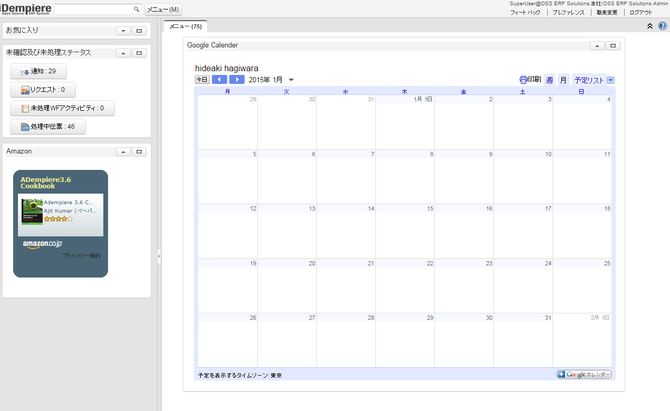Click the sidebar splitter collapse handle

coord(159,256)
